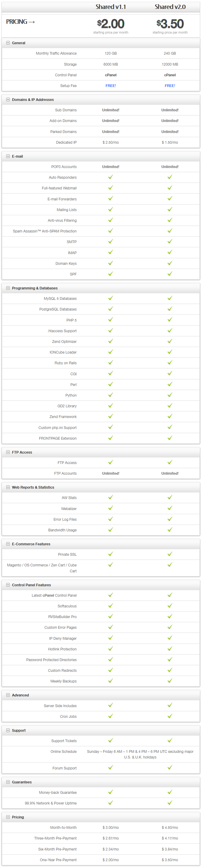Click the Guarantees section minus icon

pyautogui.click(x=8, y=782)
